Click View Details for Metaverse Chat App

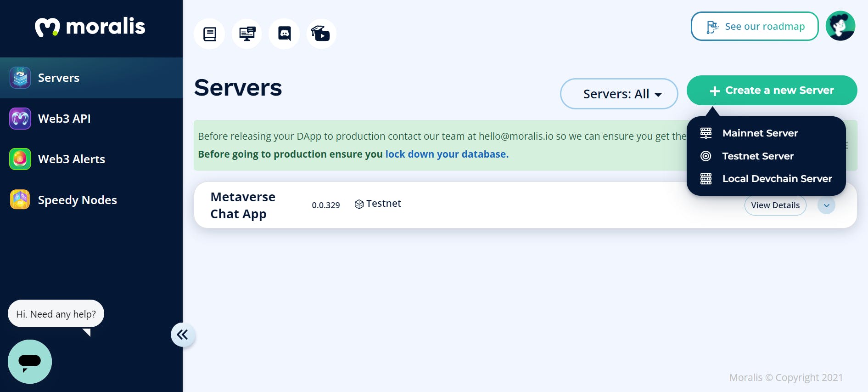pos(775,205)
